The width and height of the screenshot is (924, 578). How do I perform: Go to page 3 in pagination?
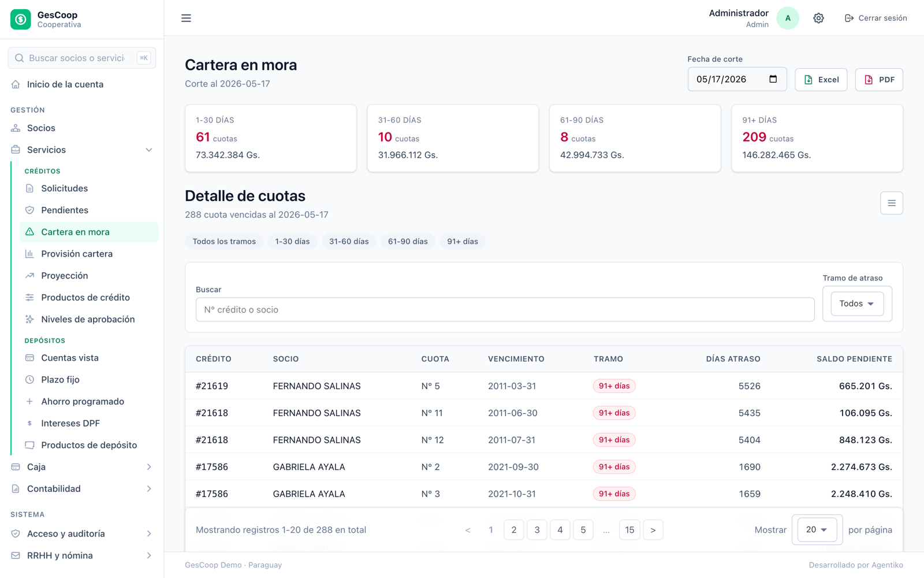(x=537, y=530)
